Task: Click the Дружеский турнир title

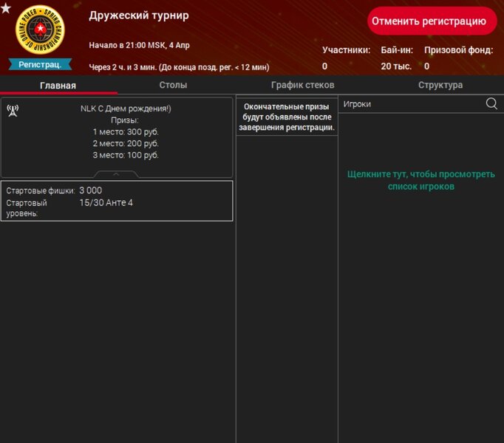Action: point(138,16)
